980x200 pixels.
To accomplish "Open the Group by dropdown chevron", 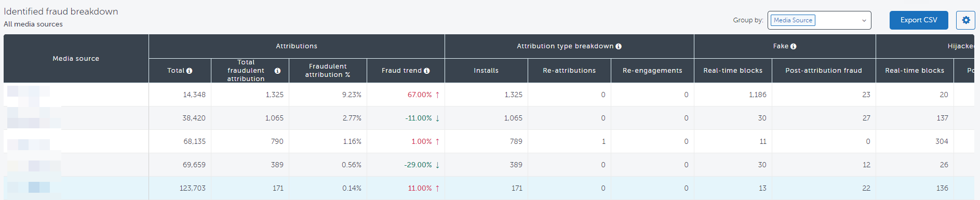I will [x=864, y=20].
